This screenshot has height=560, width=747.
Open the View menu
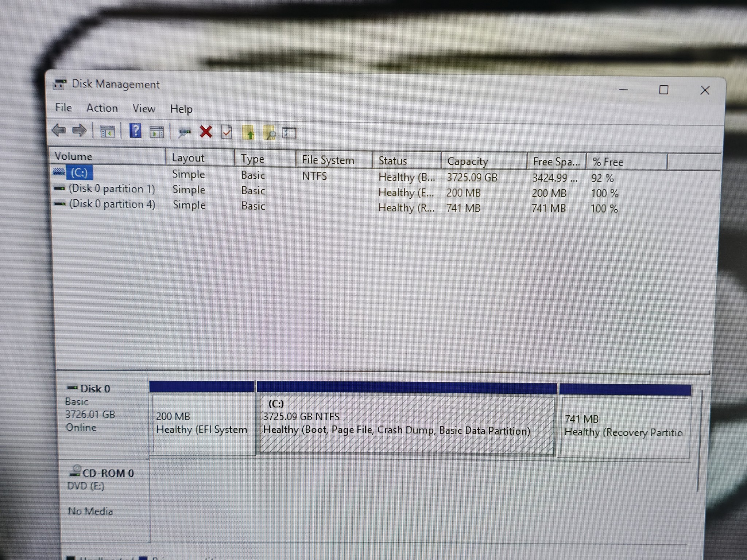(x=144, y=109)
